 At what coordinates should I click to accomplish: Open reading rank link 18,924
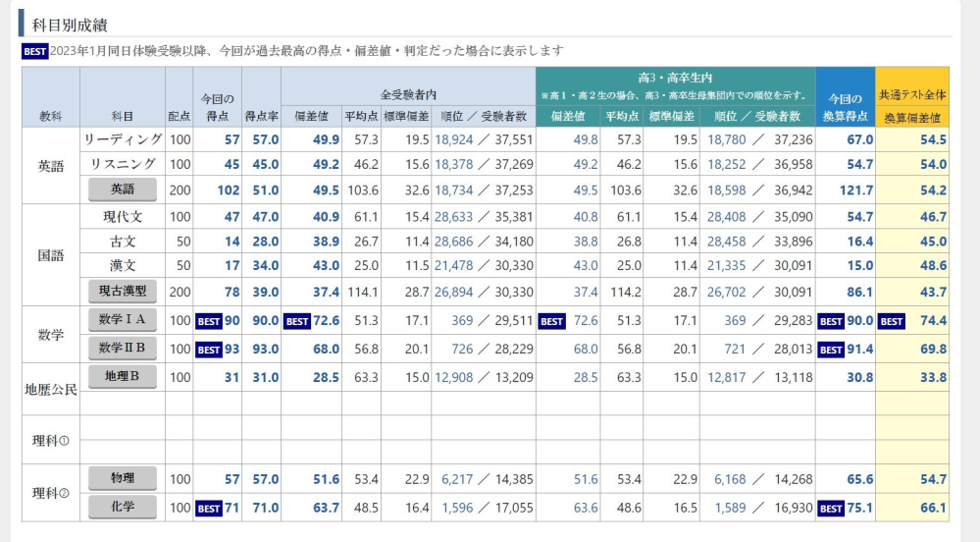coord(454,139)
